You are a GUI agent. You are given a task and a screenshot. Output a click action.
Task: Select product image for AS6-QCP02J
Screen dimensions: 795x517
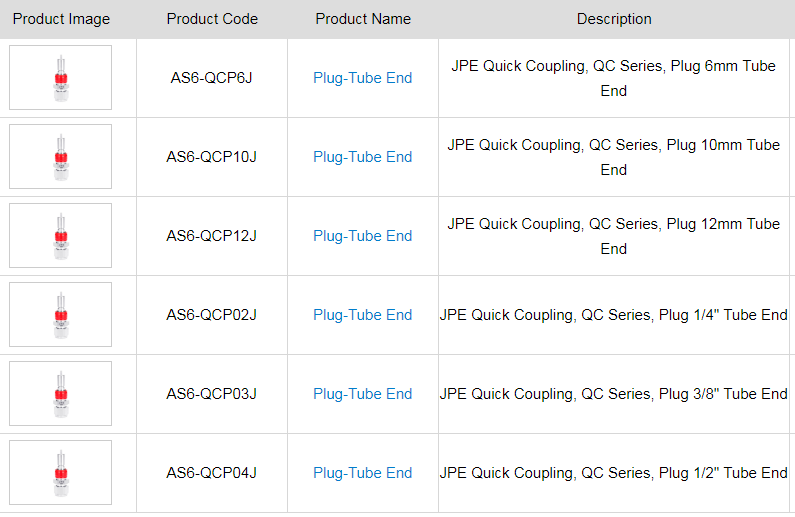61,315
